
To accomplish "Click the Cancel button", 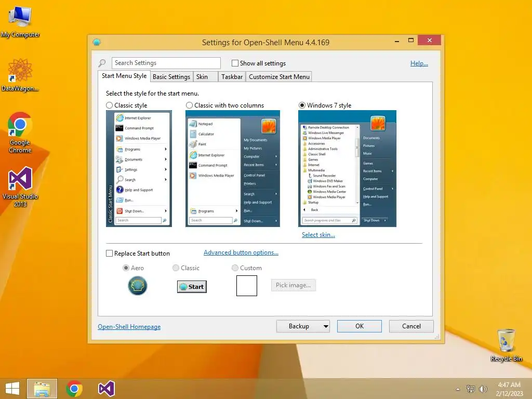I will click(411, 326).
